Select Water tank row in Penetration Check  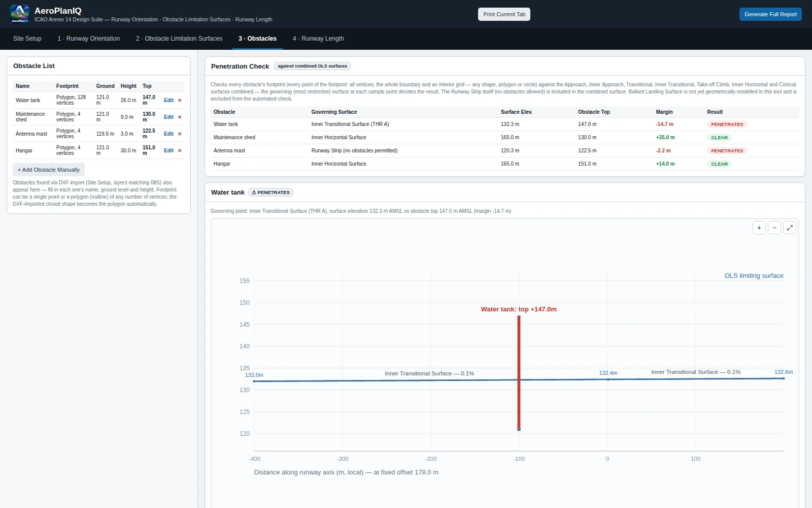tap(504, 124)
